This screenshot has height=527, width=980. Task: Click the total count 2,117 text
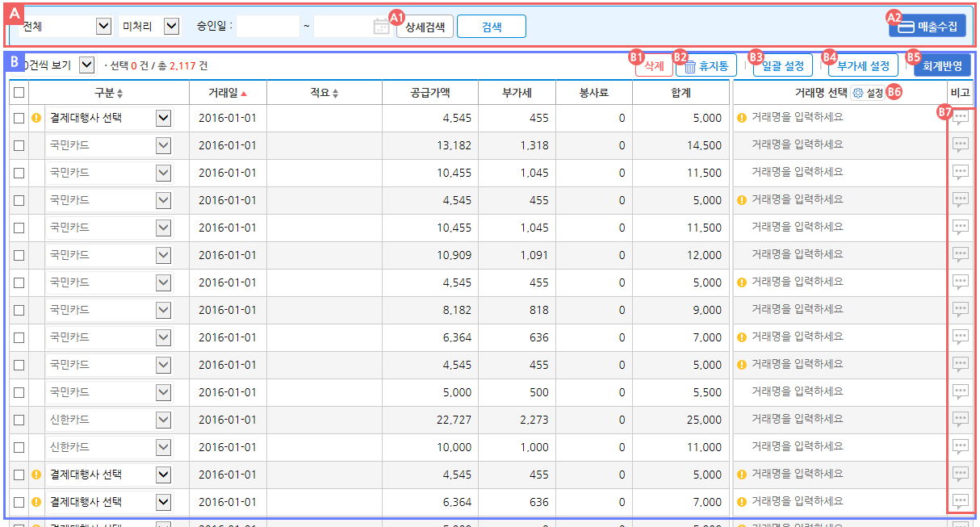click(x=183, y=65)
